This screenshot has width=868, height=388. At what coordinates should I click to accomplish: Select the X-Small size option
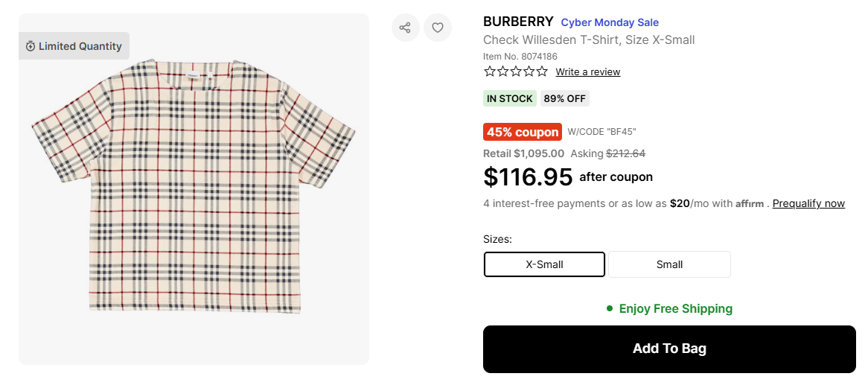point(544,264)
